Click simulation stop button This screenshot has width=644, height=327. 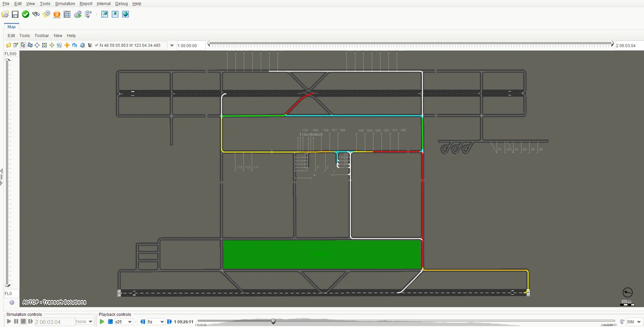[x=23, y=322]
